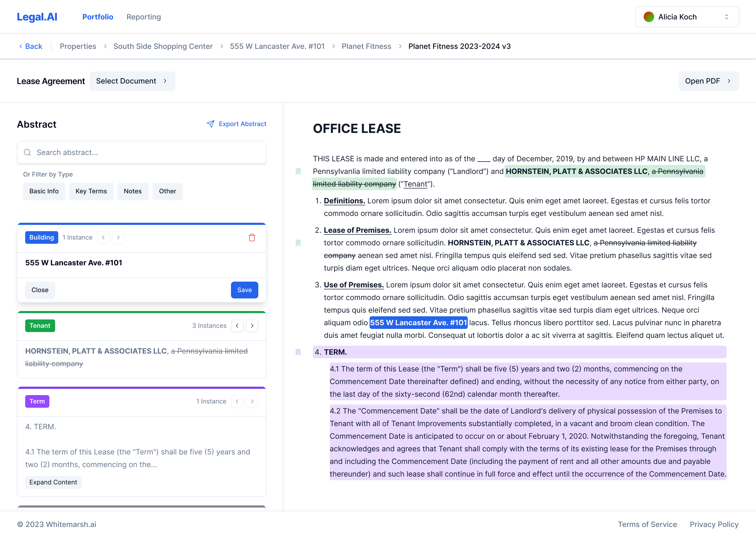Click the Export Abstract link text
The image size is (756, 538).
pos(242,124)
